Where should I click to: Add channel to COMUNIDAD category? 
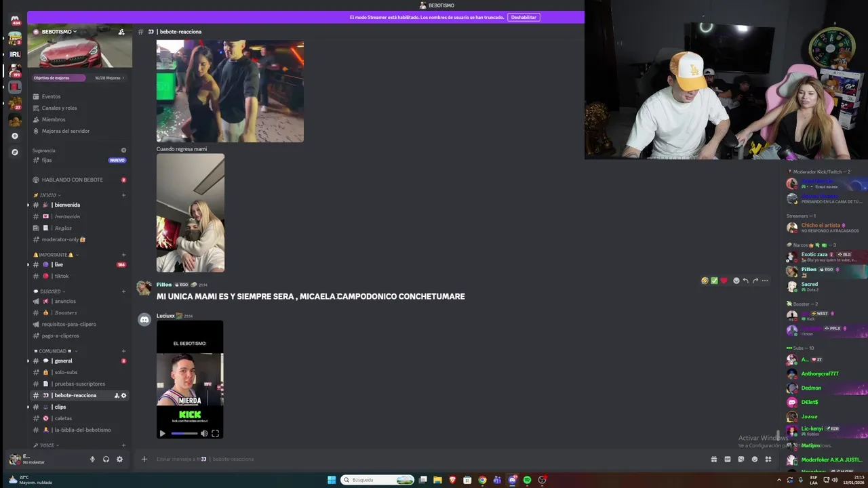pyautogui.click(x=123, y=351)
